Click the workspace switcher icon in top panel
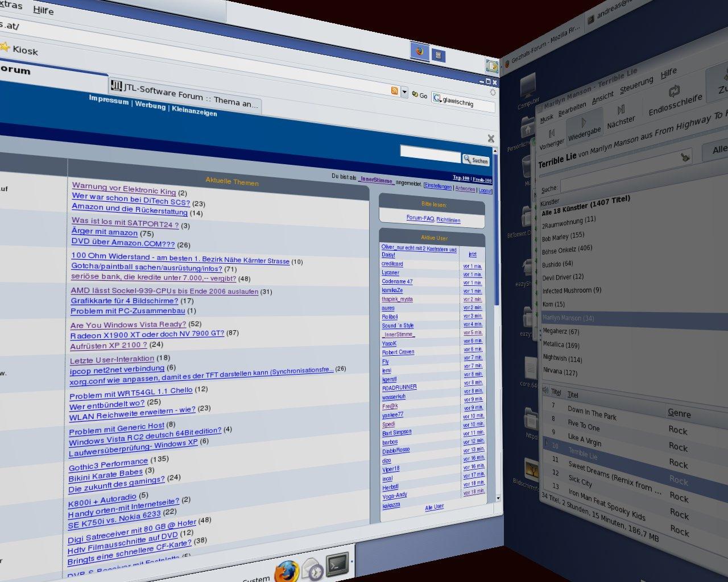This screenshot has width=728, height=582. 437,55
